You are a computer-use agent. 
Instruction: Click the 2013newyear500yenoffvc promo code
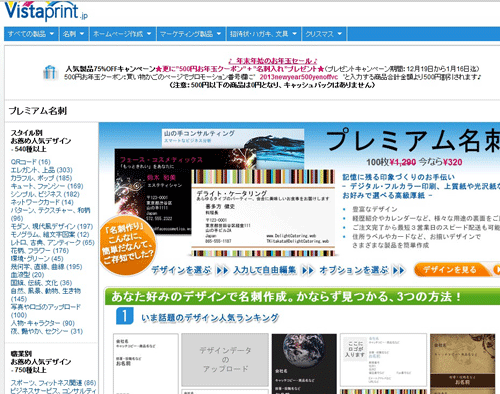click(x=299, y=77)
